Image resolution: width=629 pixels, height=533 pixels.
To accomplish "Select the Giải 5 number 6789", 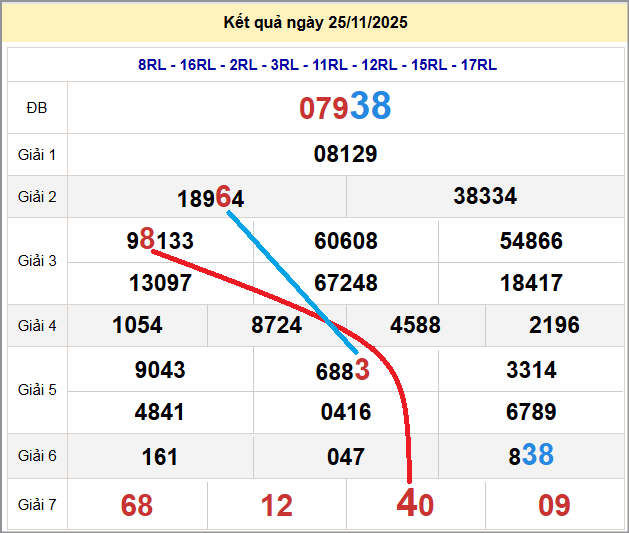I will pos(531,412).
